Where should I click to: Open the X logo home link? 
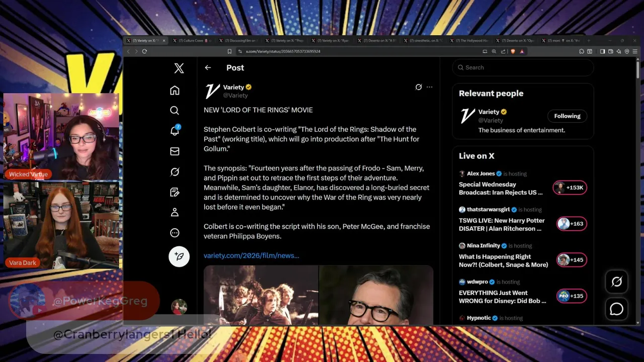(x=179, y=68)
